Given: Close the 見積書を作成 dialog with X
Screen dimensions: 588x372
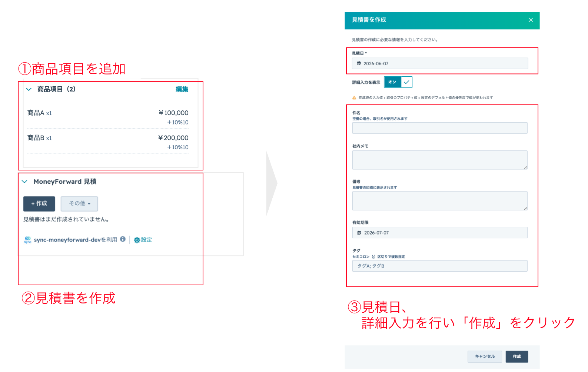Looking at the screenshot, I should (531, 20).
